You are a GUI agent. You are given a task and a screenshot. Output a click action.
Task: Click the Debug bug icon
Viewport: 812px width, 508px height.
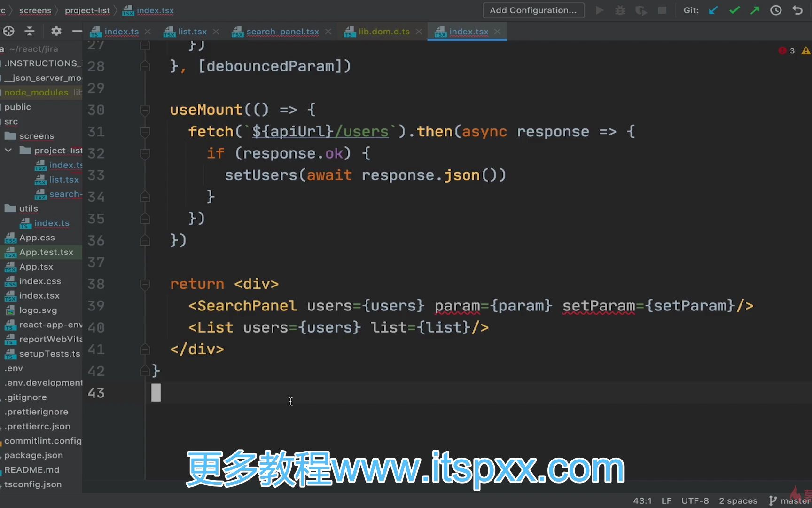point(620,10)
